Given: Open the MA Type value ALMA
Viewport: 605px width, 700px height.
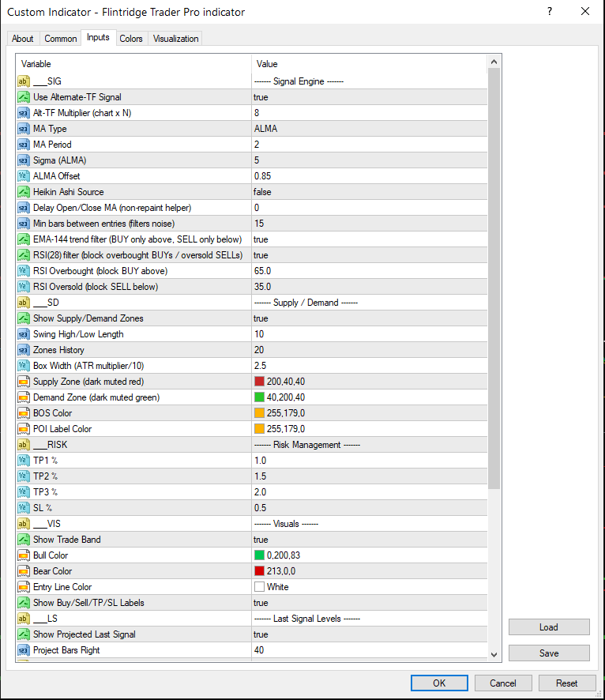Looking at the screenshot, I should pos(266,129).
